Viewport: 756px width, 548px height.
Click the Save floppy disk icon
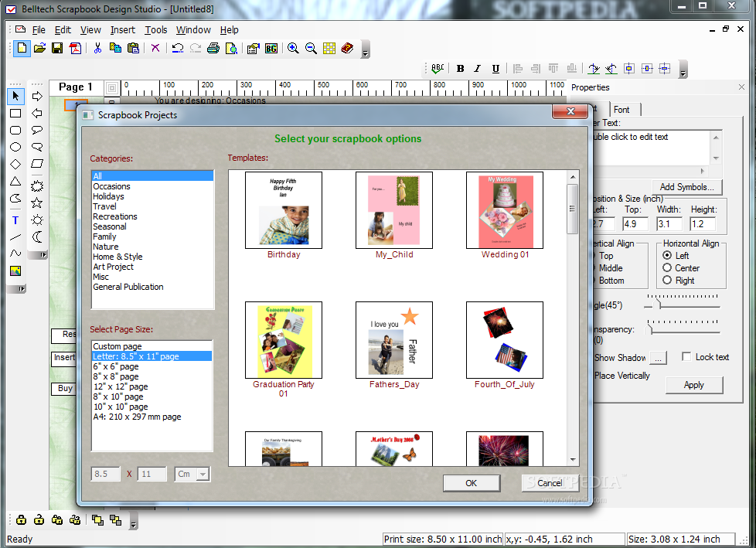[57, 48]
